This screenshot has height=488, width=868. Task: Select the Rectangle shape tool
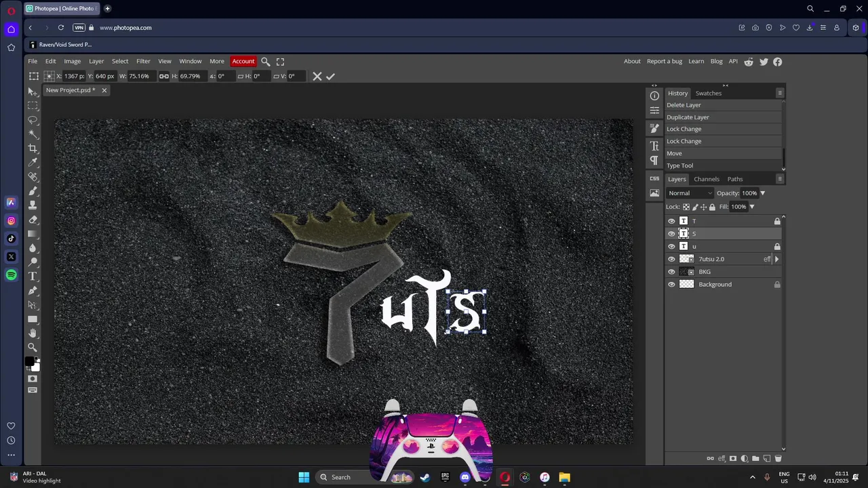click(x=33, y=319)
